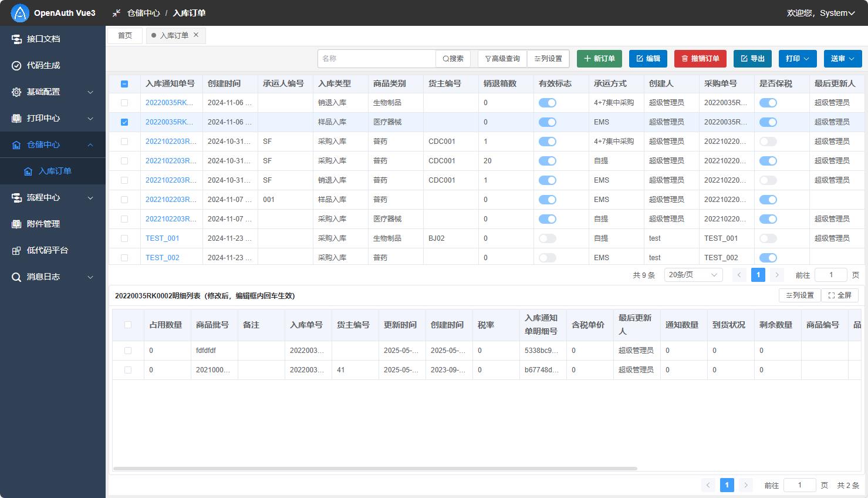Click the 新订单 button
Screen dimensions: 868x498
tap(599, 59)
